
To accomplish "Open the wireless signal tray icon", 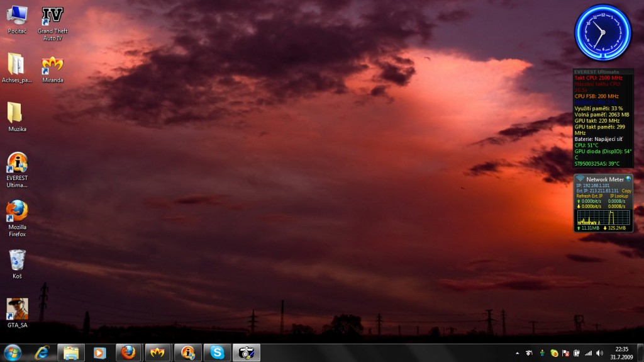I will coord(589,353).
